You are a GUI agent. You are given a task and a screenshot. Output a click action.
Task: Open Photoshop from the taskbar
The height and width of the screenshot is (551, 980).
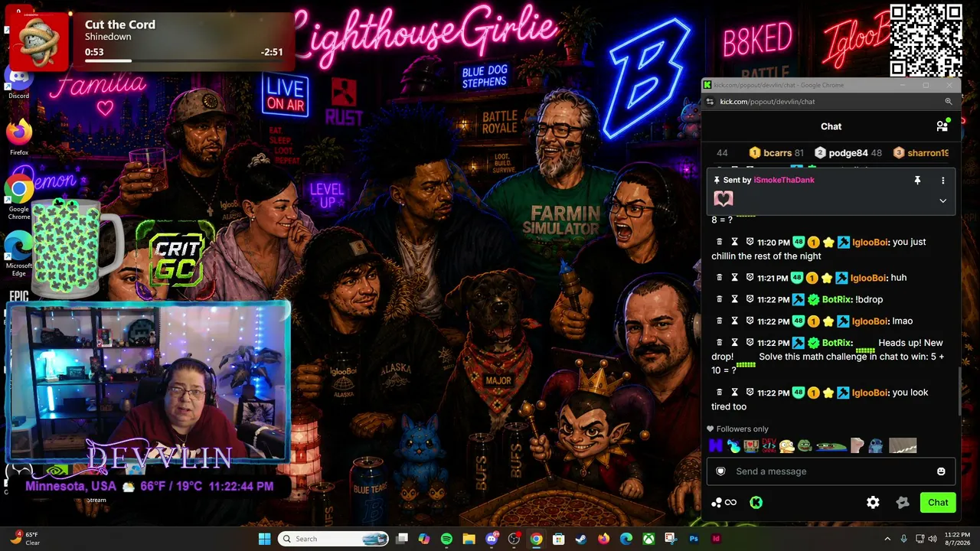pos(693,539)
